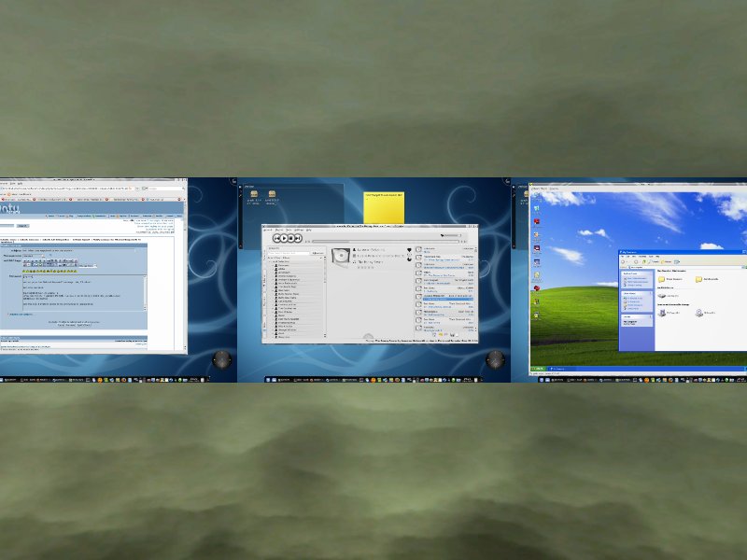Click round compass widget on left desktop
747x560 pixels.
[221, 360]
